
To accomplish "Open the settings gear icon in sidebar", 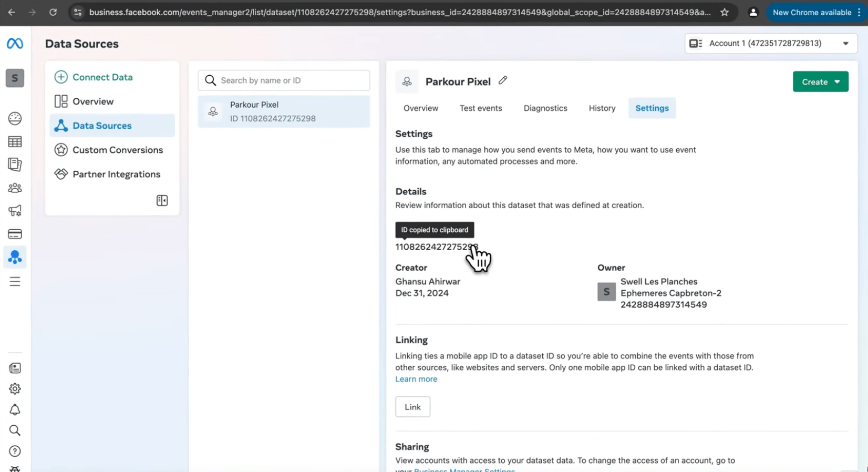I will click(15, 389).
